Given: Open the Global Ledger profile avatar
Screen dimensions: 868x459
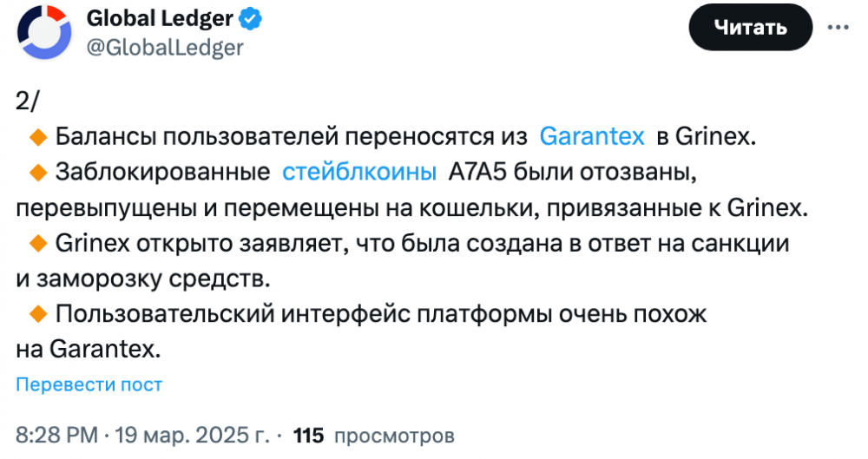Looking at the screenshot, I should (x=44, y=32).
